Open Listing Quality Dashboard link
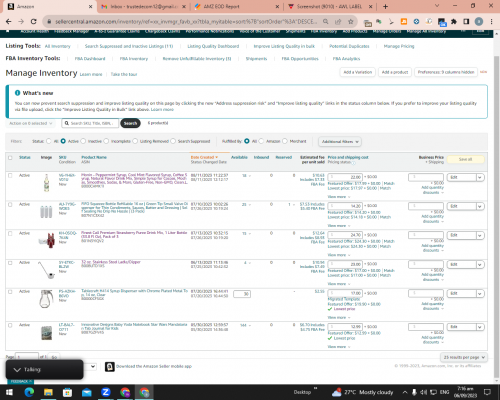Viewport: 500px width, 400px height. pos(213,46)
